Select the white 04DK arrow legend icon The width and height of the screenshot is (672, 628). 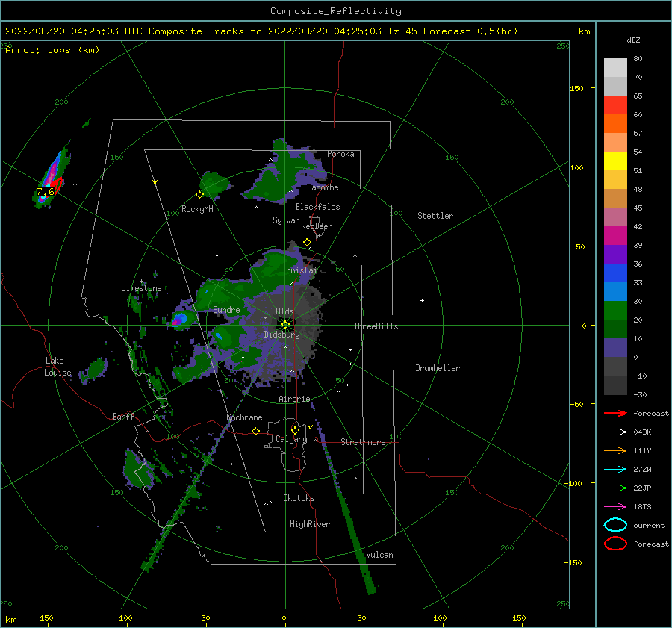pyautogui.click(x=615, y=432)
